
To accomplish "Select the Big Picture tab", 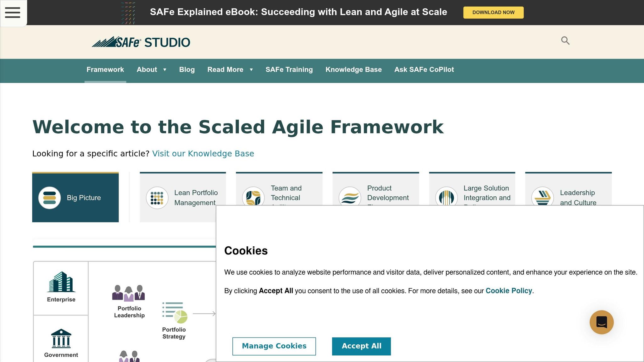I will tap(75, 198).
